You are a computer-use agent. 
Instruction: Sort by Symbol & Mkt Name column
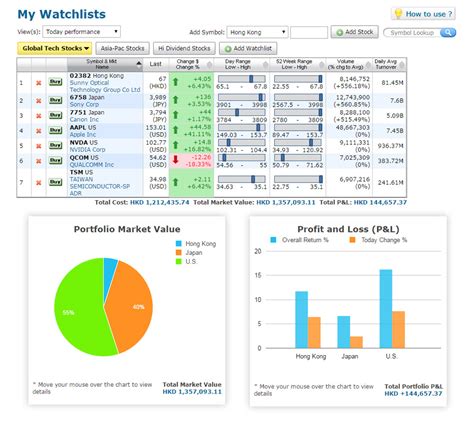105,64
